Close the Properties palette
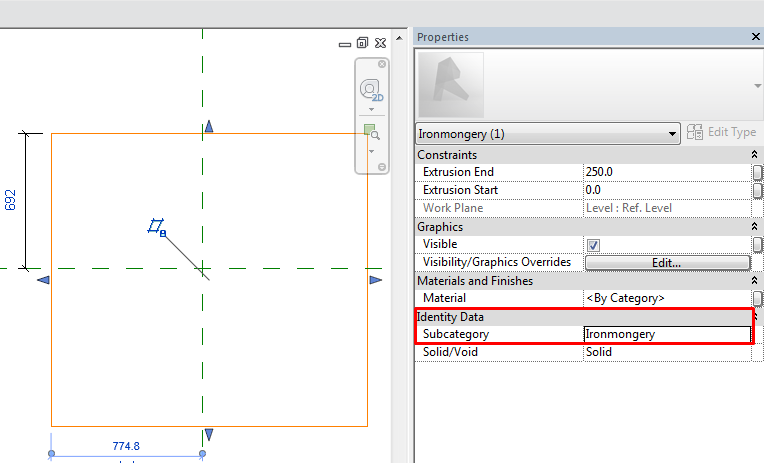The width and height of the screenshot is (764, 463). pyautogui.click(x=756, y=37)
